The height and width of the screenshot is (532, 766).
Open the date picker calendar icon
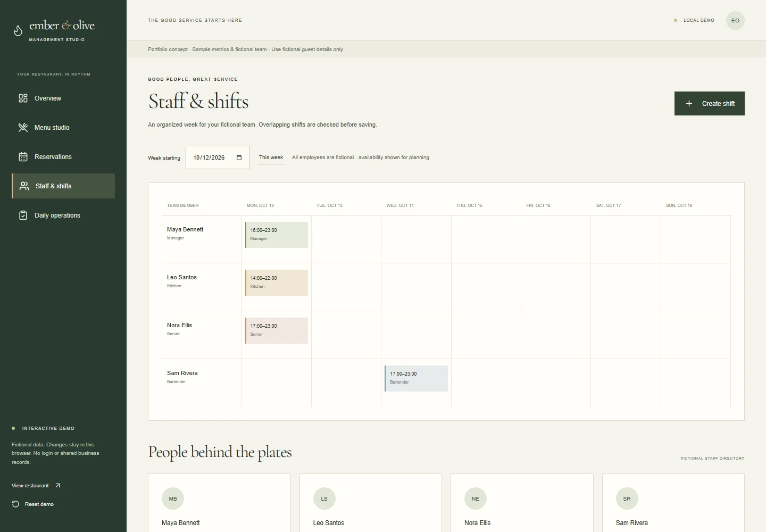coord(239,157)
